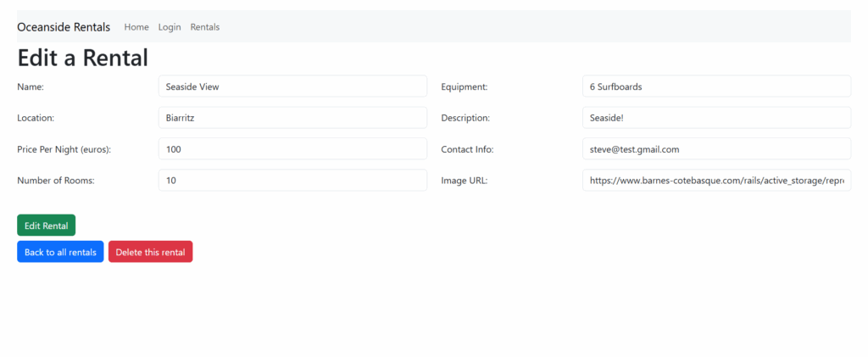Image resolution: width=868 pixels, height=357 pixels.
Task: Click into the Image URL text box
Action: (716, 181)
